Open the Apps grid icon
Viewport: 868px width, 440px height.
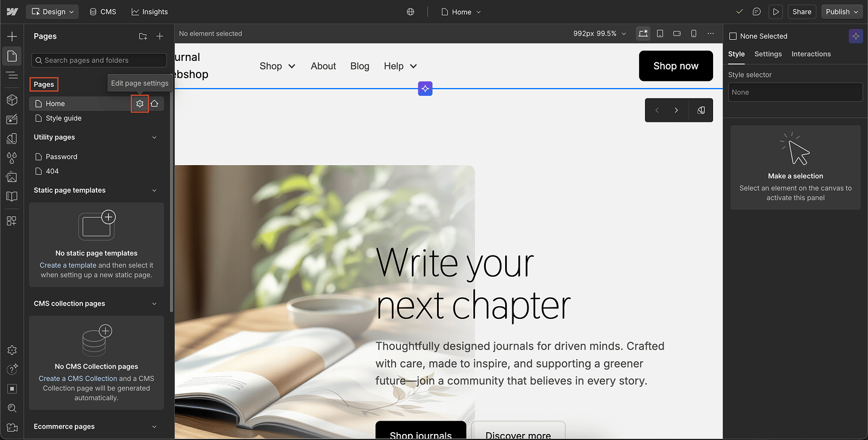pyautogui.click(x=12, y=221)
